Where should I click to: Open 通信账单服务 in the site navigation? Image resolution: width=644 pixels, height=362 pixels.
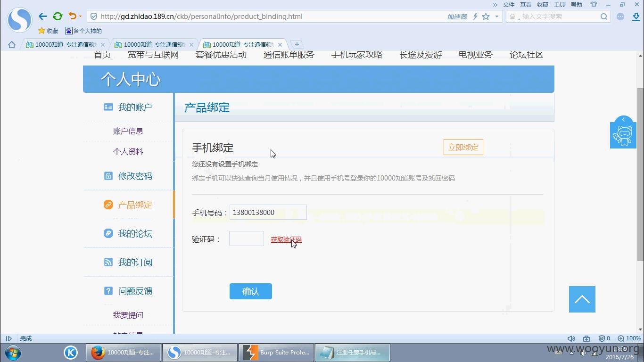(x=289, y=55)
